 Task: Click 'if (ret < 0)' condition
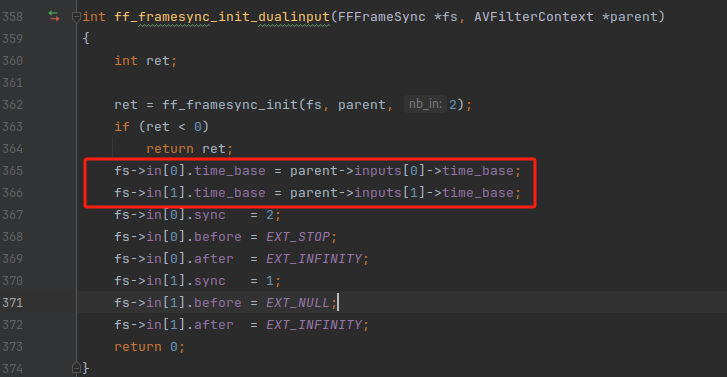(x=162, y=127)
